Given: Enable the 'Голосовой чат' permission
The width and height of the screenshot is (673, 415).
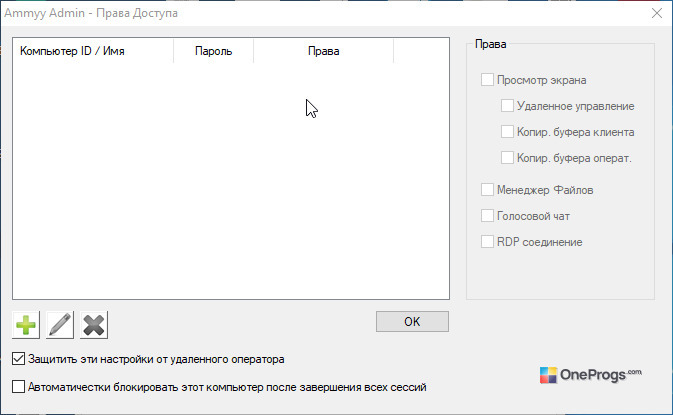Looking at the screenshot, I should tap(487, 215).
